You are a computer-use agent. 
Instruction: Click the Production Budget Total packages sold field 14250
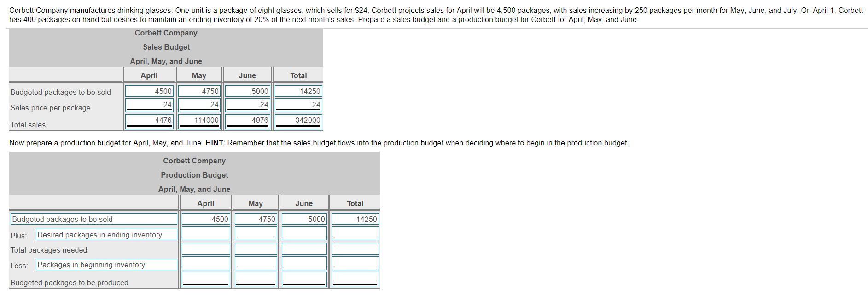355,219
